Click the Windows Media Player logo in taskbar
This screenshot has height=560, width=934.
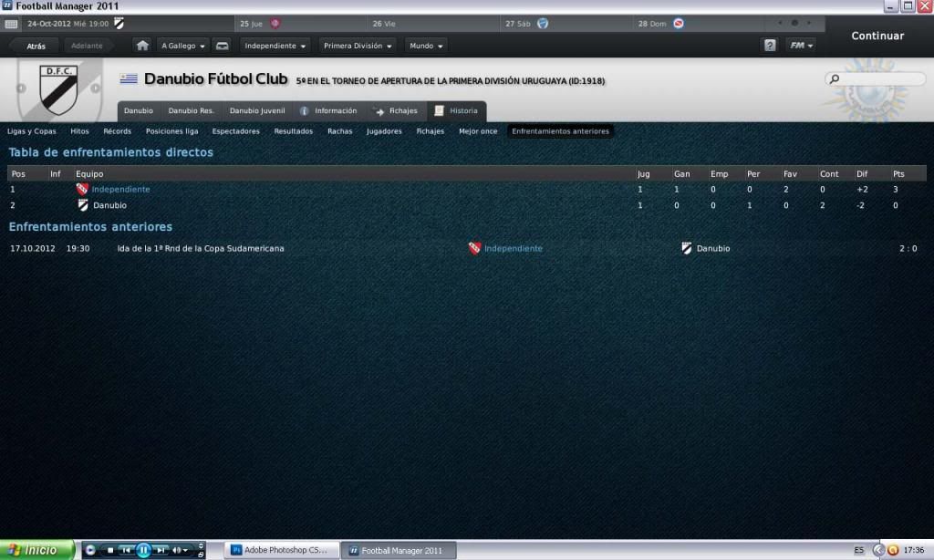(90, 550)
